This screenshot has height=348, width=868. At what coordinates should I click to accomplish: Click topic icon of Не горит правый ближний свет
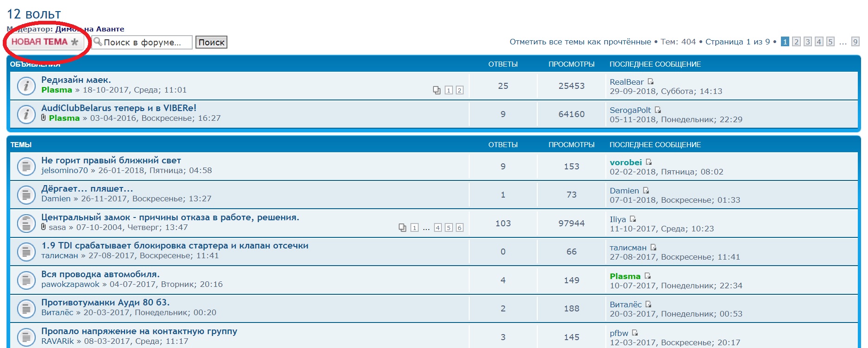(x=26, y=167)
